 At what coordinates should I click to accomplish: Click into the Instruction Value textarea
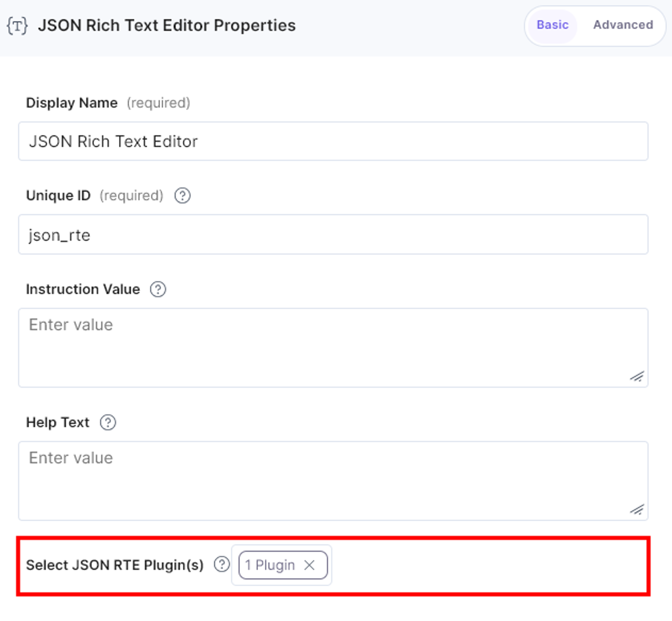click(x=333, y=348)
